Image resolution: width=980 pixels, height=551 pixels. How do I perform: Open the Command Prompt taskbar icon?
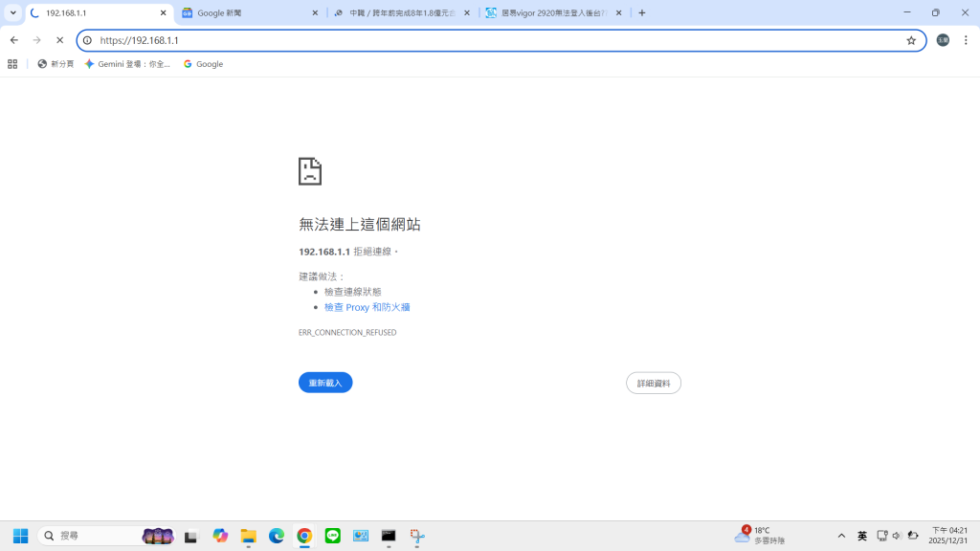[x=388, y=536]
